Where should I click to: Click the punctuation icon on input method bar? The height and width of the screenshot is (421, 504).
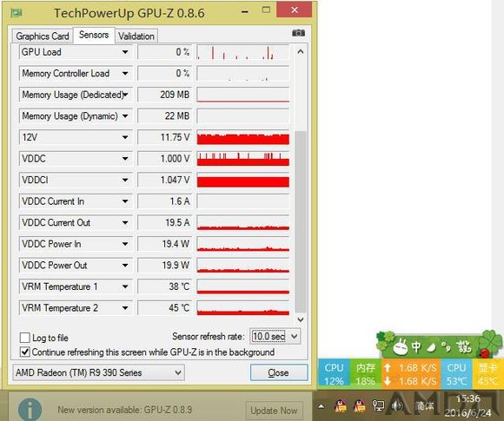[446, 347]
